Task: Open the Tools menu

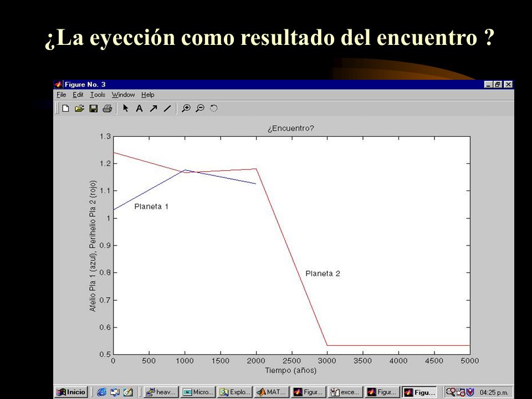Action: click(x=98, y=95)
